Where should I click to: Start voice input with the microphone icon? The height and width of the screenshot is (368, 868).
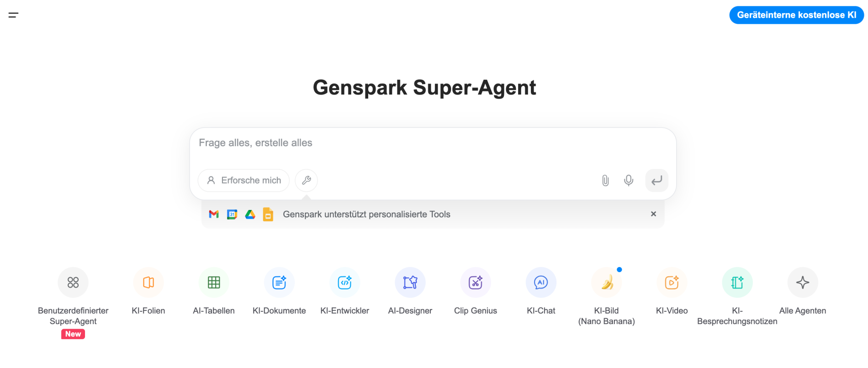coord(629,180)
